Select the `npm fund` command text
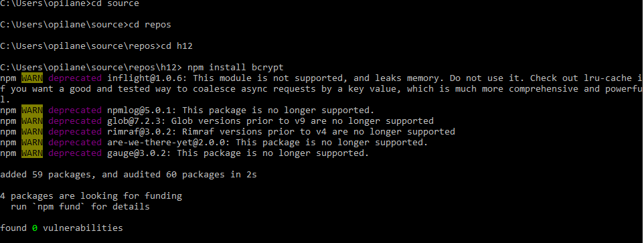 pos(59,206)
